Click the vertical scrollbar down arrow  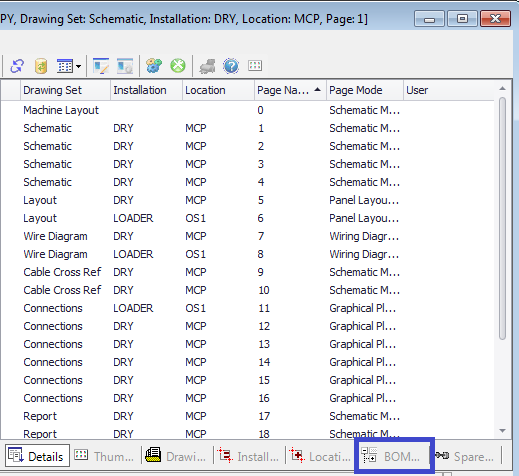[502, 431]
